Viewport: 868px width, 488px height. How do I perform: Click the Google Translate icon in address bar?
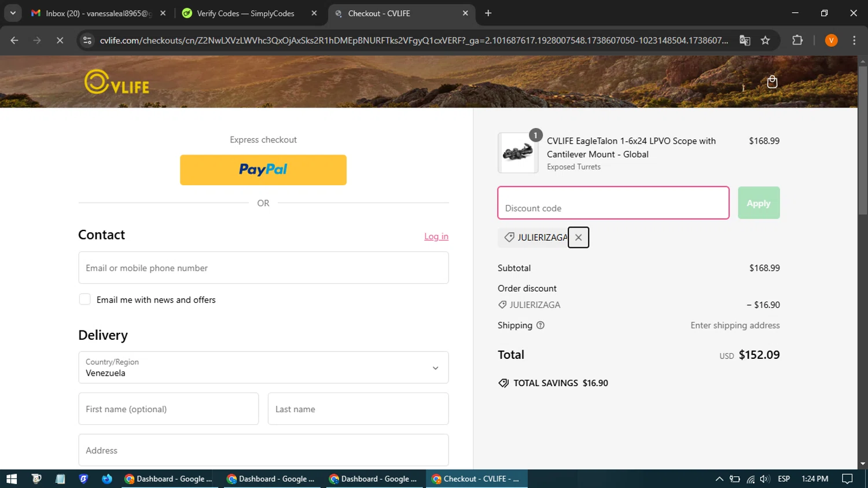tap(745, 41)
